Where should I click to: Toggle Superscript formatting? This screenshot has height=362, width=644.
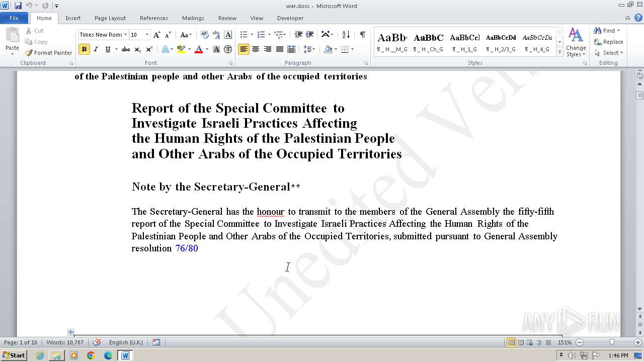(149, 49)
